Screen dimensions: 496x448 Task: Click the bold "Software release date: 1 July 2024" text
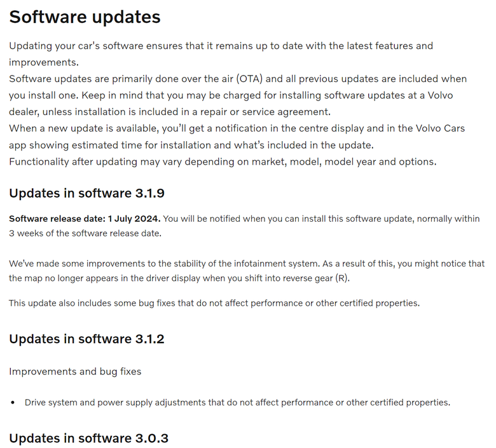[x=85, y=219]
